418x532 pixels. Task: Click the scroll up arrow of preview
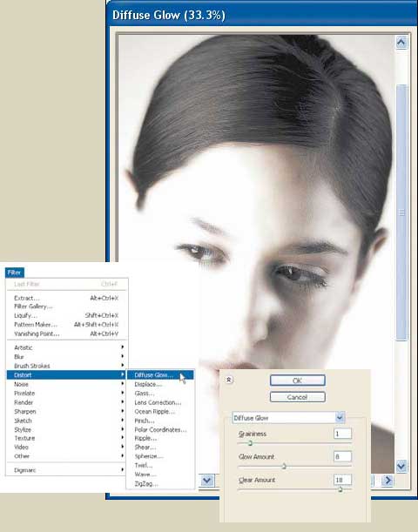tap(401, 43)
